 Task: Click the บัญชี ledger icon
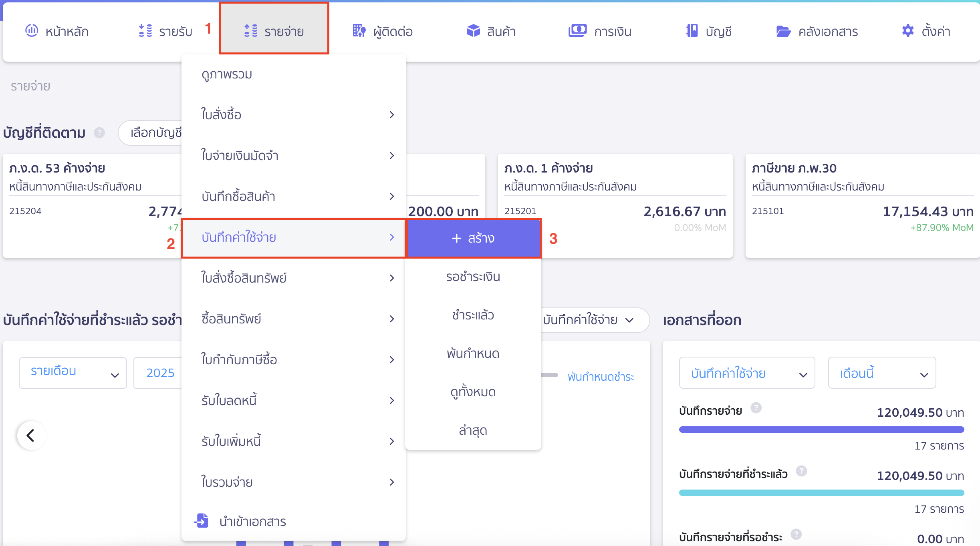pyautogui.click(x=692, y=30)
